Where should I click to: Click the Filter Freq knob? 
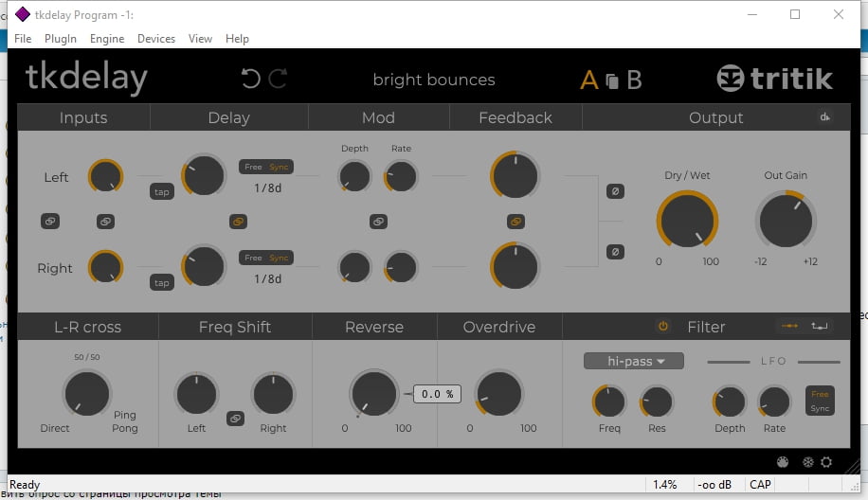click(x=609, y=402)
